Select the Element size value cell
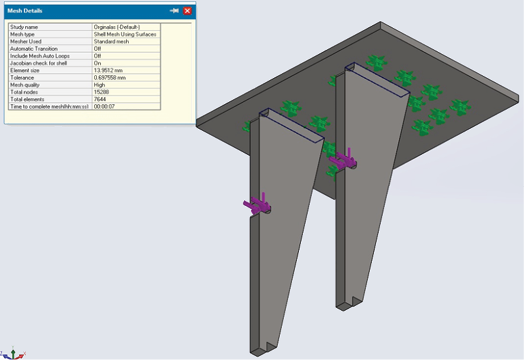524x360 pixels. 126,71
